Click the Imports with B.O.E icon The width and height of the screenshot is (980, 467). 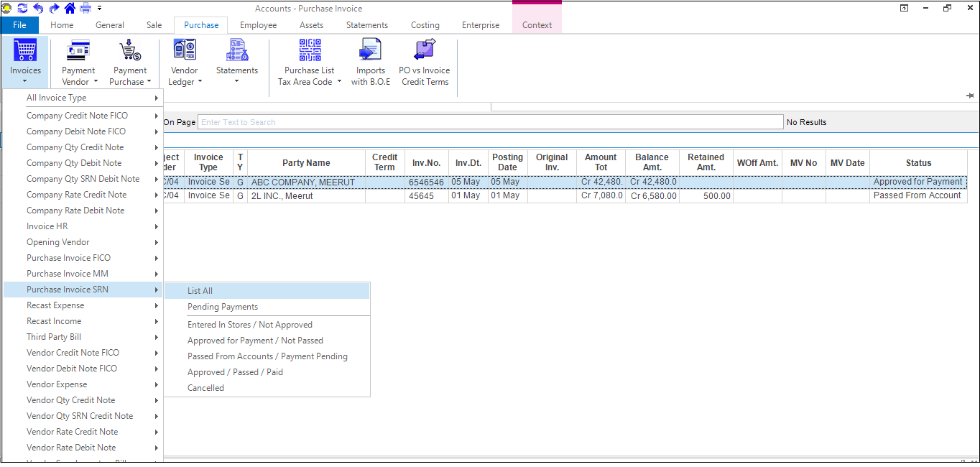(370, 51)
